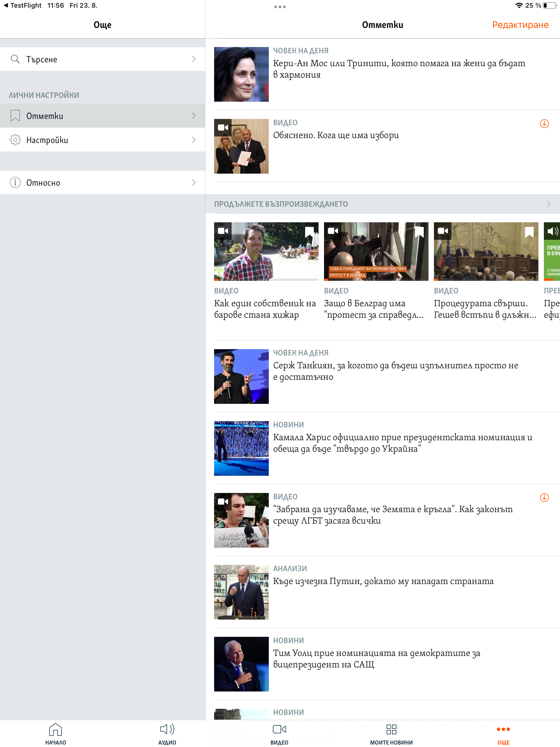Switch to the Аудио tab
This screenshot has height=747, width=560.
167,734
